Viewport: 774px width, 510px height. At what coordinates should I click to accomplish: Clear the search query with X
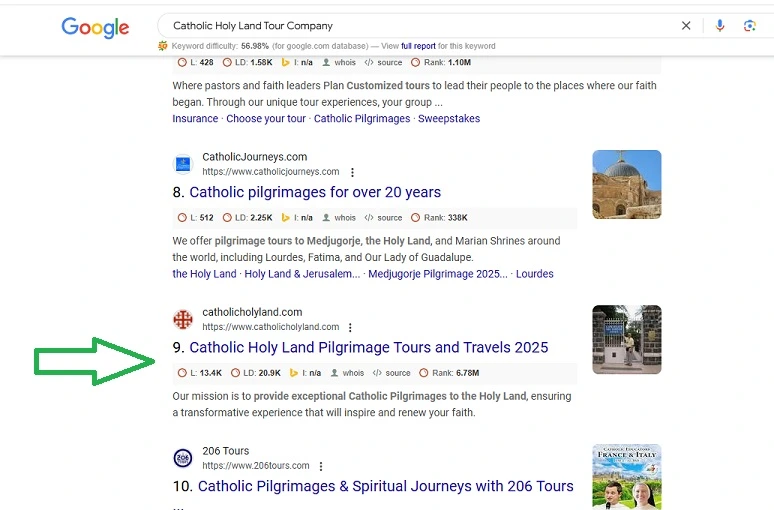686,26
